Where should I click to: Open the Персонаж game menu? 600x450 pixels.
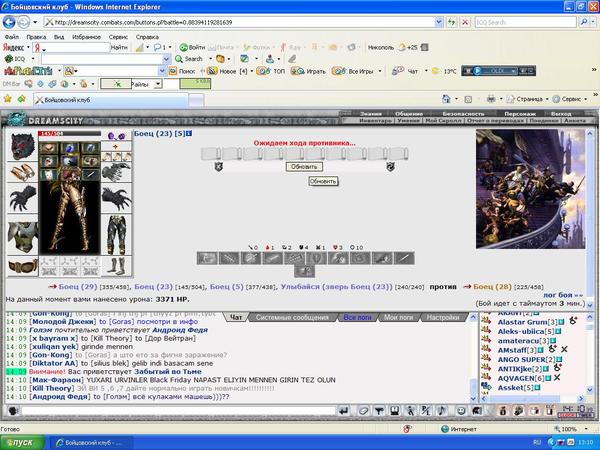click(x=520, y=114)
